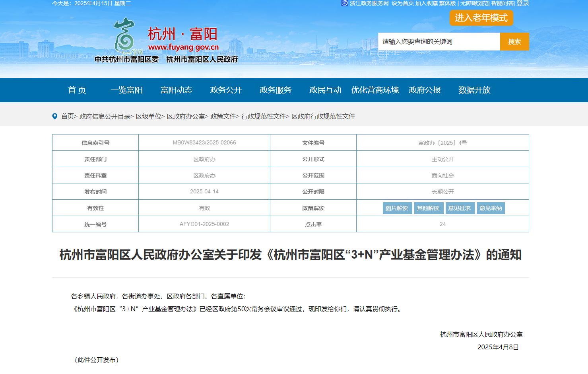Click the 有效 validity value

(x=204, y=208)
